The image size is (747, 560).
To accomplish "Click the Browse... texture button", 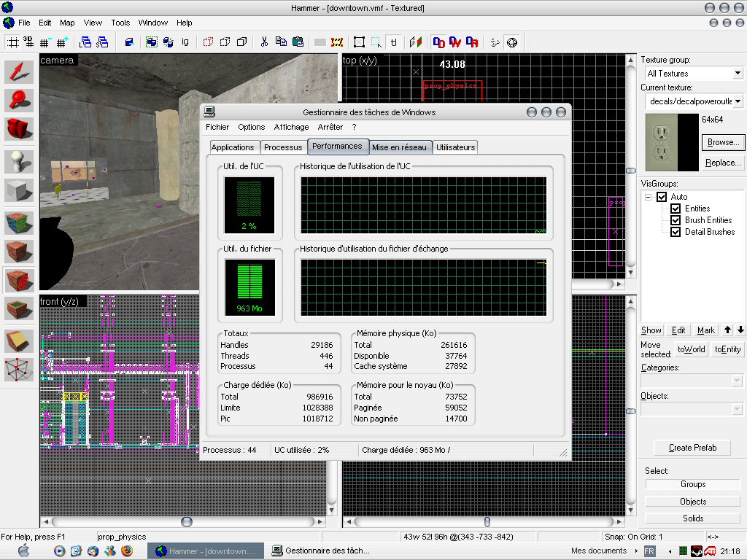I will [723, 142].
